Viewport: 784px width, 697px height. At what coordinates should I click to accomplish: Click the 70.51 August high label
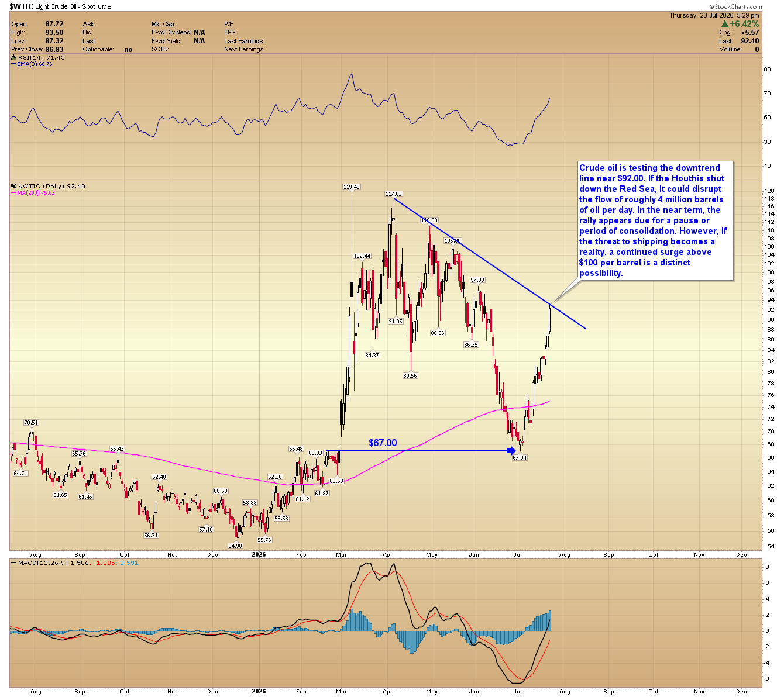pyautogui.click(x=31, y=423)
